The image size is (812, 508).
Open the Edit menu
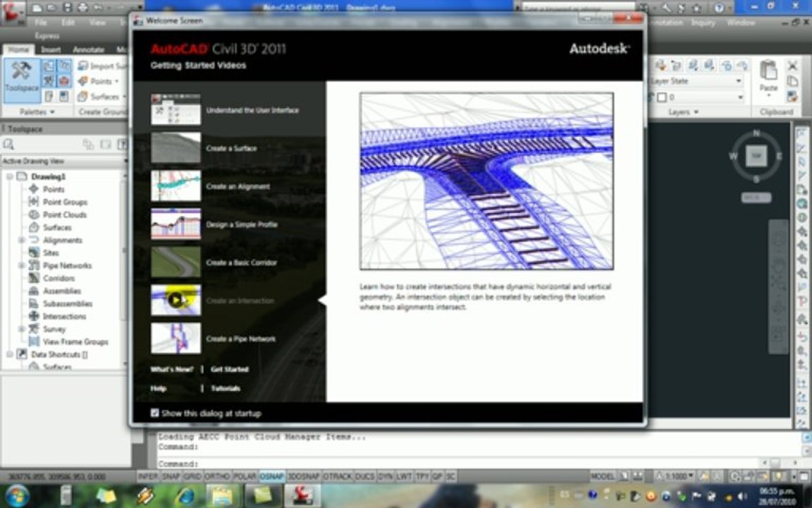68,23
